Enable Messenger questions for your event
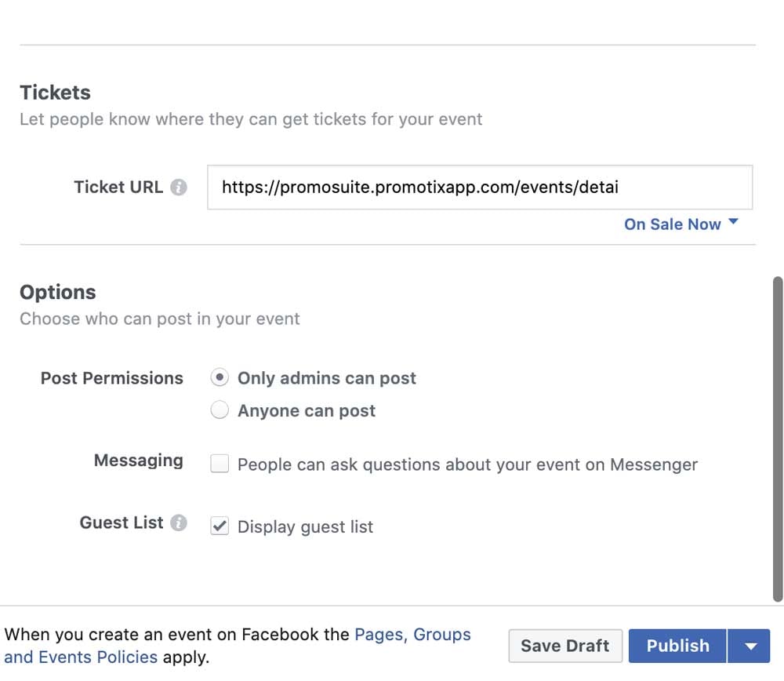Image resolution: width=784 pixels, height=681 pixels. (220, 463)
